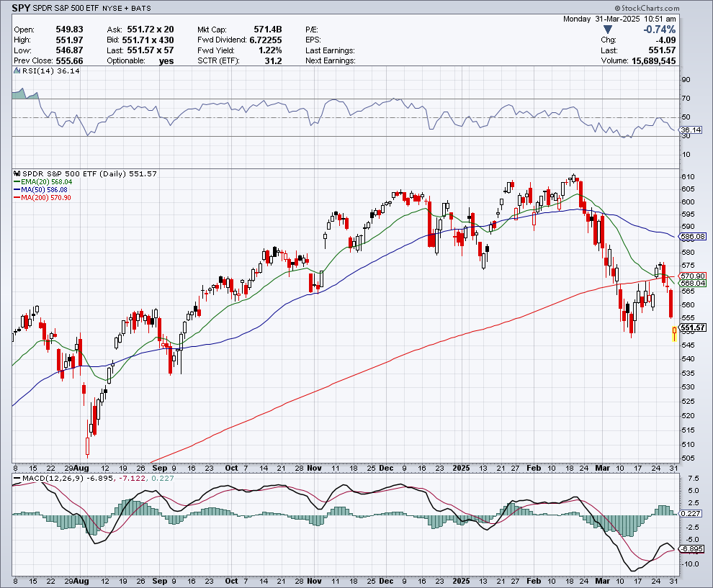Click the Mkt Cap 571.4B value
The image size is (713, 588).
click(267, 30)
